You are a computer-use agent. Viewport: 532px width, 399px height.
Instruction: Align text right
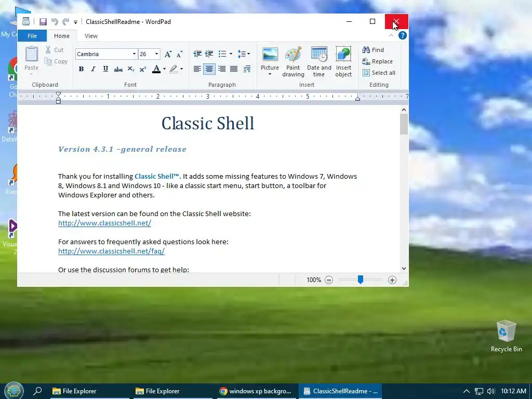click(221, 69)
